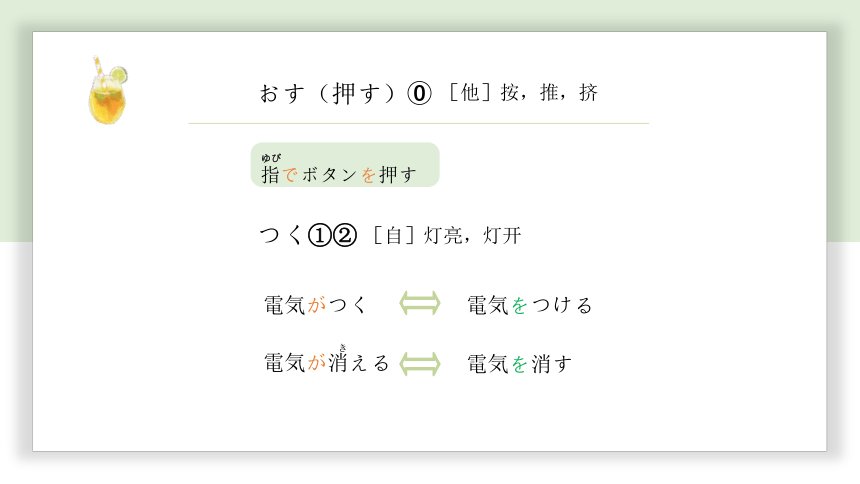Click the double arrow between 消える and 消す

(x=420, y=364)
